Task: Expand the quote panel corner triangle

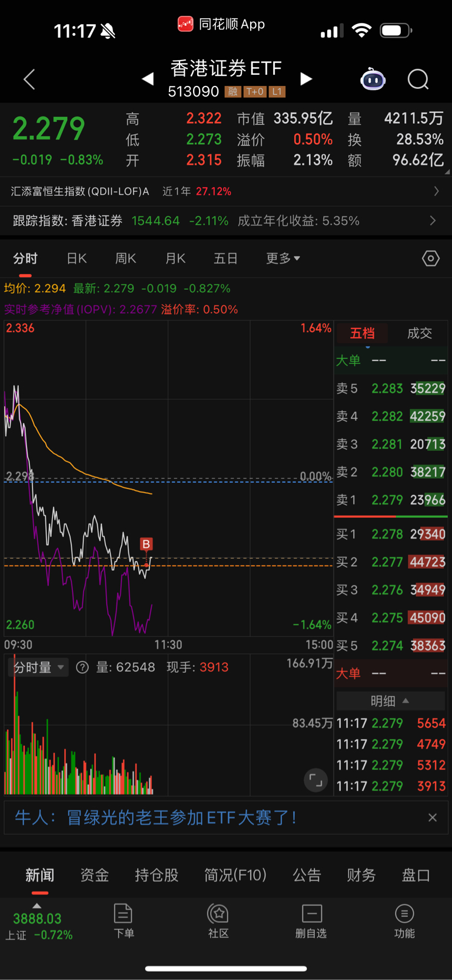Action: pos(447,172)
